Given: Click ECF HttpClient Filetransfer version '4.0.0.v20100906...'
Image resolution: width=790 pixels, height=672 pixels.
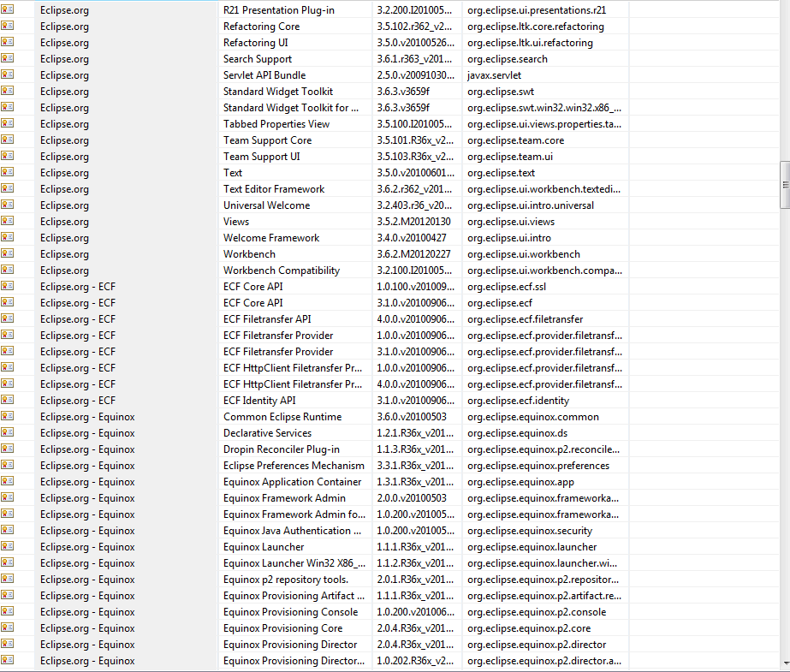Looking at the screenshot, I should point(416,384).
